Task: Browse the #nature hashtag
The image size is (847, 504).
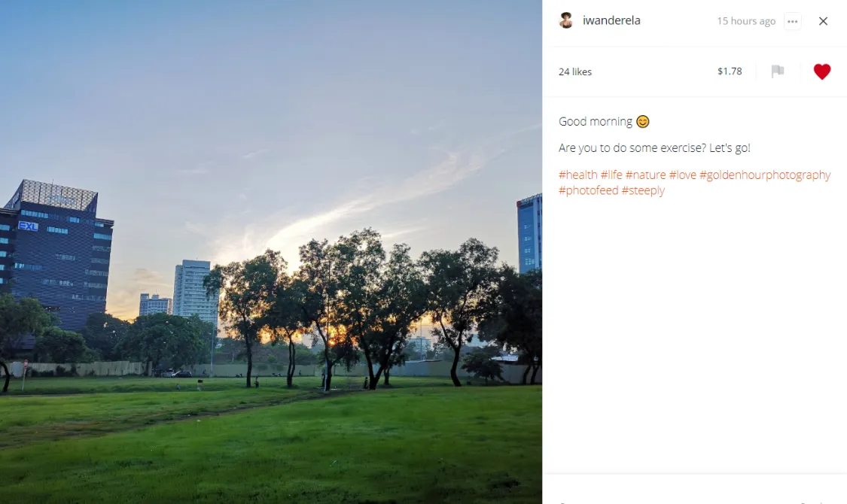Action: tap(645, 175)
